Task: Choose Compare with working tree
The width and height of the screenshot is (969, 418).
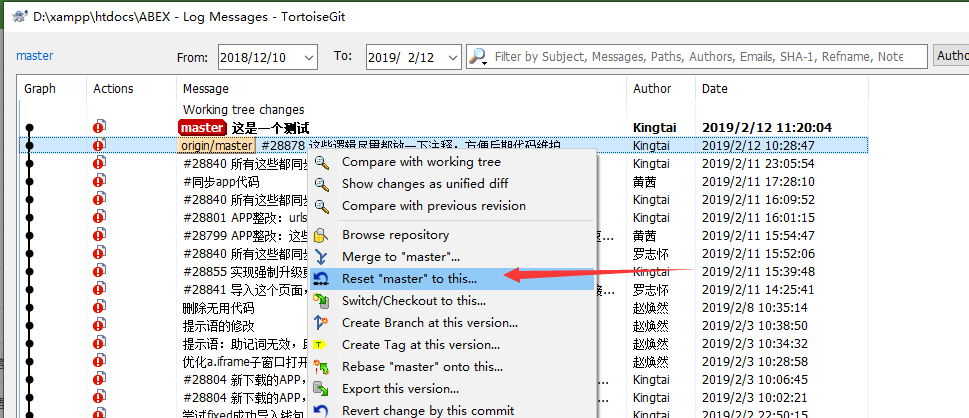Action: pyautogui.click(x=421, y=162)
